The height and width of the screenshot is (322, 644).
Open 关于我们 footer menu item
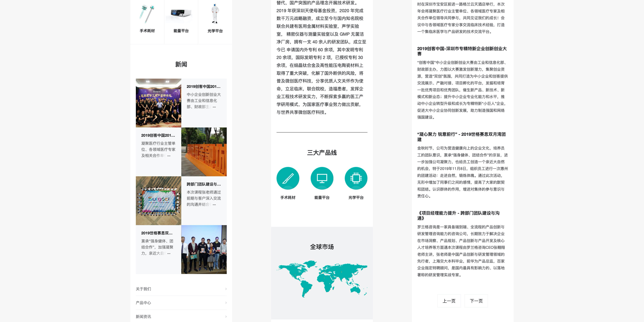tap(181, 289)
